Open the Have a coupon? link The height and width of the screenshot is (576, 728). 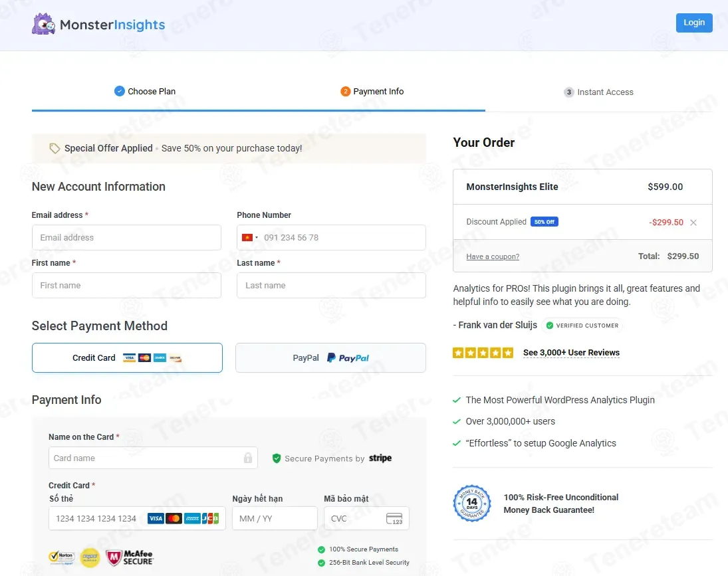pyautogui.click(x=493, y=256)
